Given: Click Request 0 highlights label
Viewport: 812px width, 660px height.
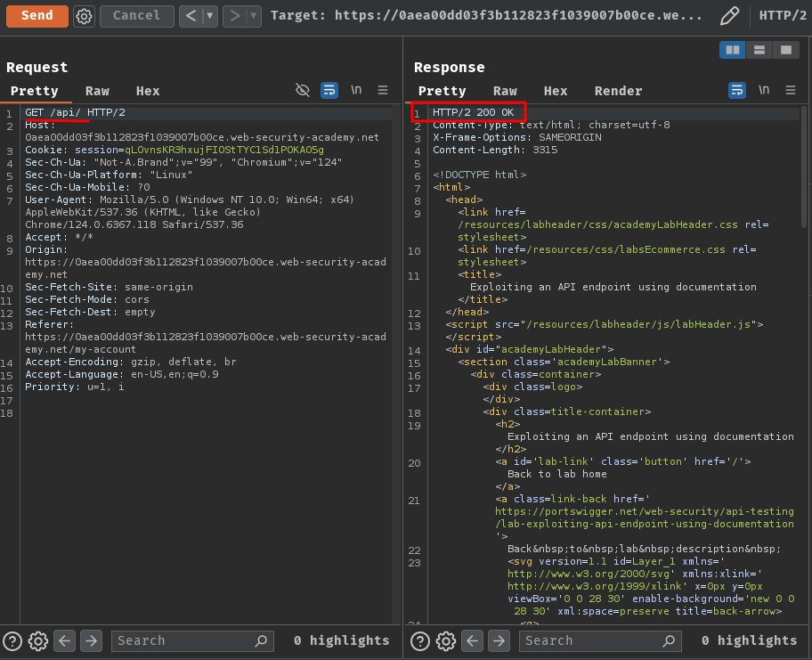Looking at the screenshot, I should coord(341,640).
